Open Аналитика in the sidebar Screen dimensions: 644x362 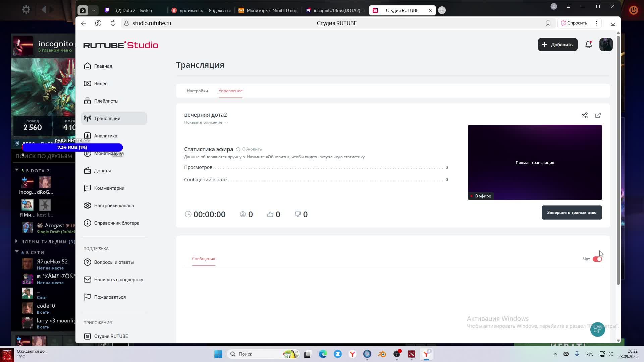tap(105, 136)
